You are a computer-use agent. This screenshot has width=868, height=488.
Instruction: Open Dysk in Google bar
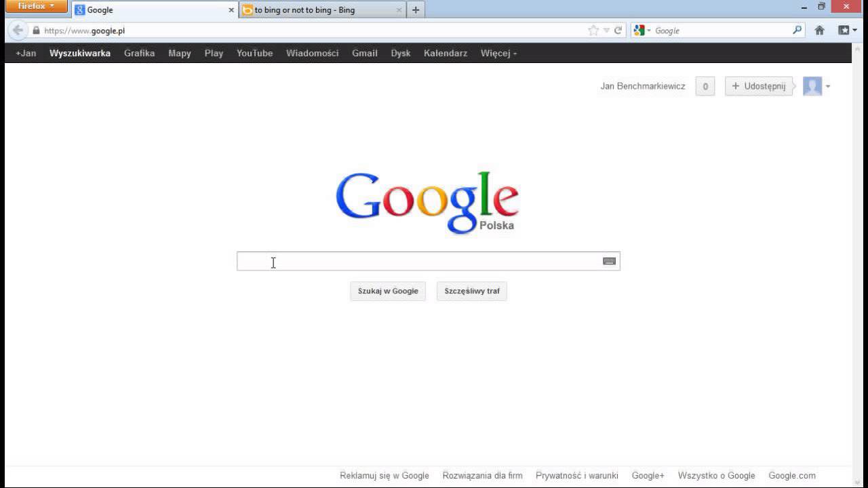[x=400, y=53]
